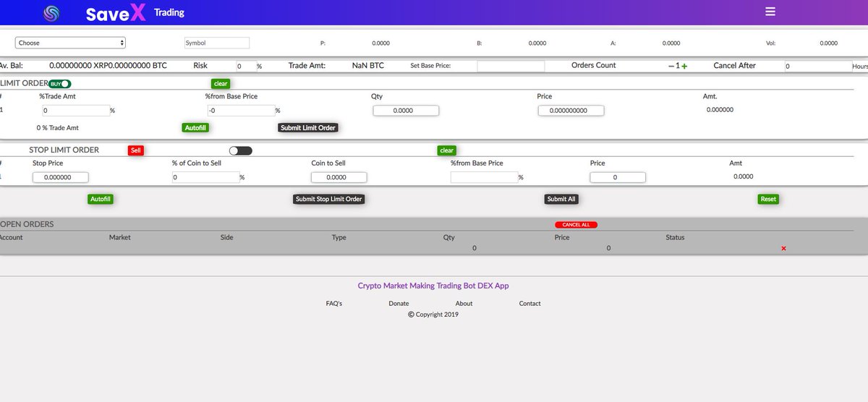The height and width of the screenshot is (402, 868).
Task: Click the minus icon in Orders Count
Action: 671,66
